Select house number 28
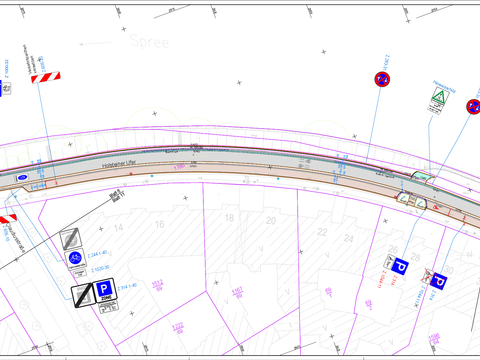Viewport: 480px width, 360px height. pyautogui.click(x=415, y=257)
